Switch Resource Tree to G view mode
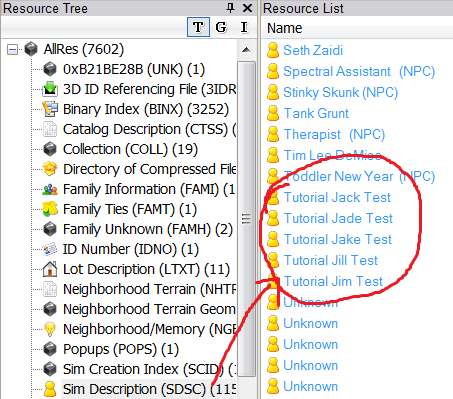 point(221,27)
